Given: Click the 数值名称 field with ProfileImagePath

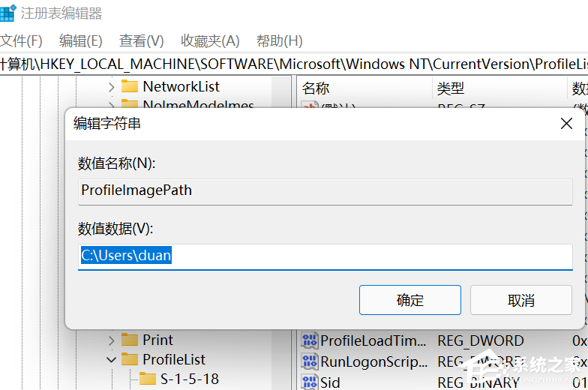Looking at the screenshot, I should click(x=325, y=192).
